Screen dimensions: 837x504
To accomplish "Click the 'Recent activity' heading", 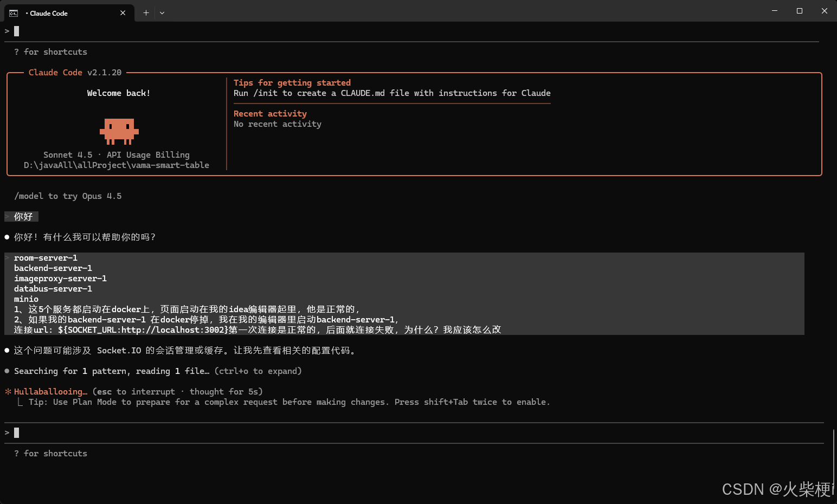I will pyautogui.click(x=270, y=114).
